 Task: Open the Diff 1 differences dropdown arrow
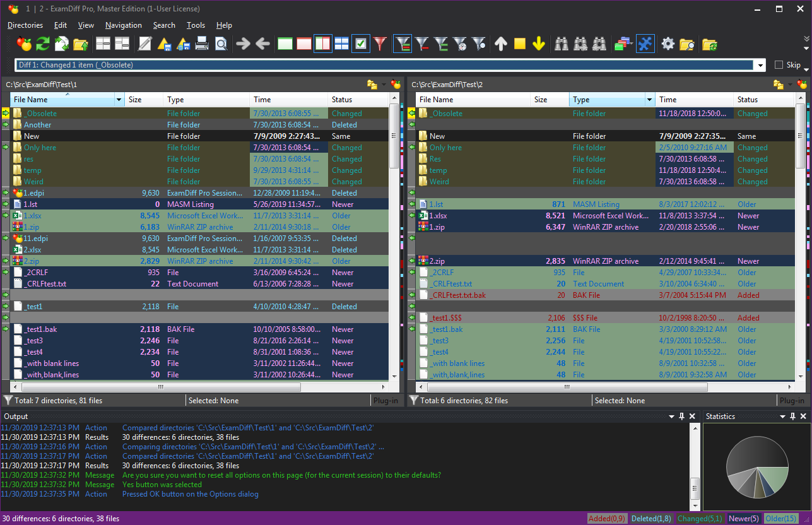tap(760, 65)
